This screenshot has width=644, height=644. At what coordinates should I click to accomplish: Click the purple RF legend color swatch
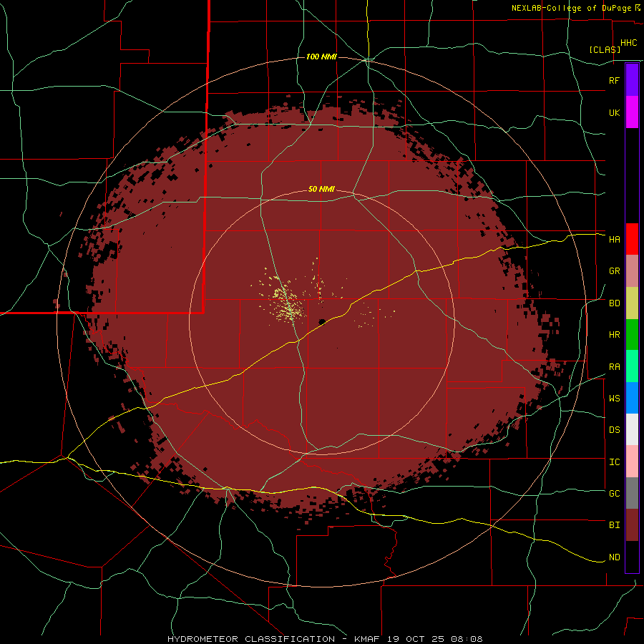(x=632, y=79)
